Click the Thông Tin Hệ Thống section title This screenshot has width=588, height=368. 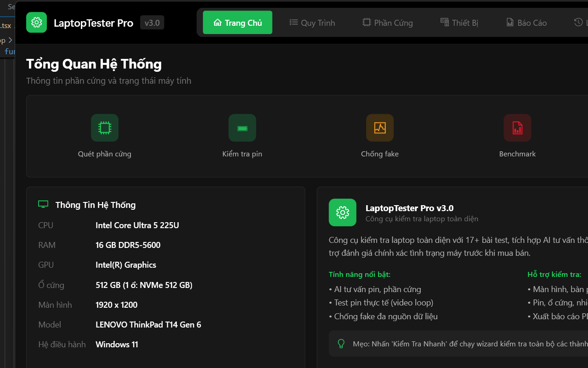click(x=96, y=205)
